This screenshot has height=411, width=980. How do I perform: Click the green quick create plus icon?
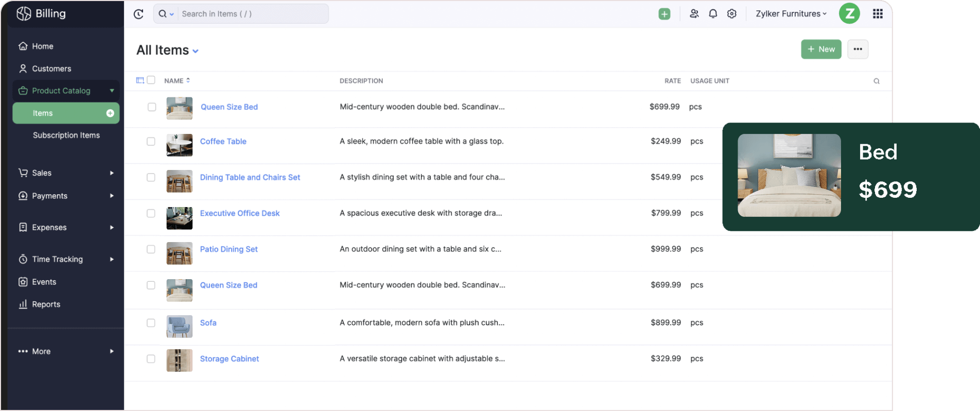pos(664,14)
